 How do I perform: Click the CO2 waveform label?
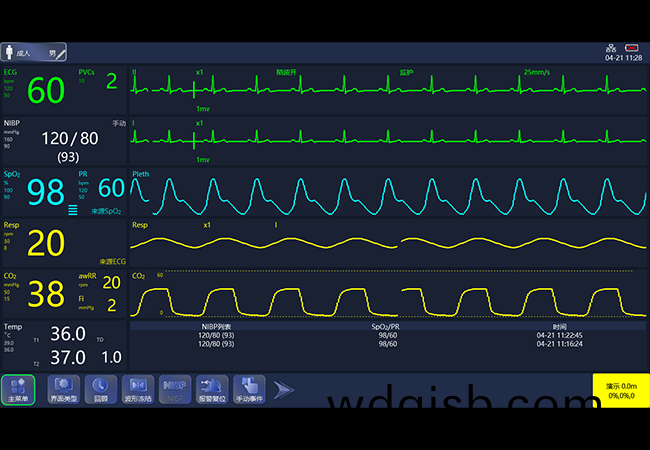138,276
